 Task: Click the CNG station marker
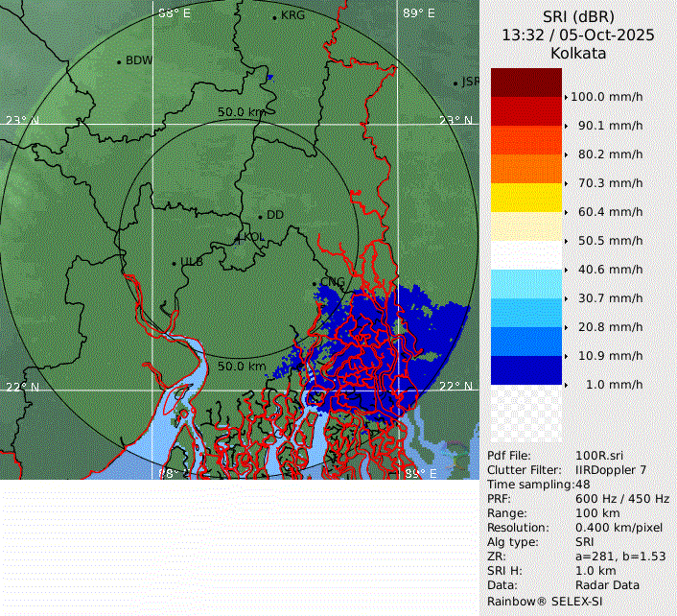coord(315,283)
